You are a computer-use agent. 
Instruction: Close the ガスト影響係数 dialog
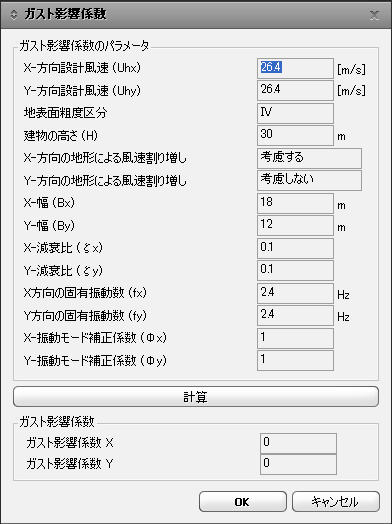point(375,15)
